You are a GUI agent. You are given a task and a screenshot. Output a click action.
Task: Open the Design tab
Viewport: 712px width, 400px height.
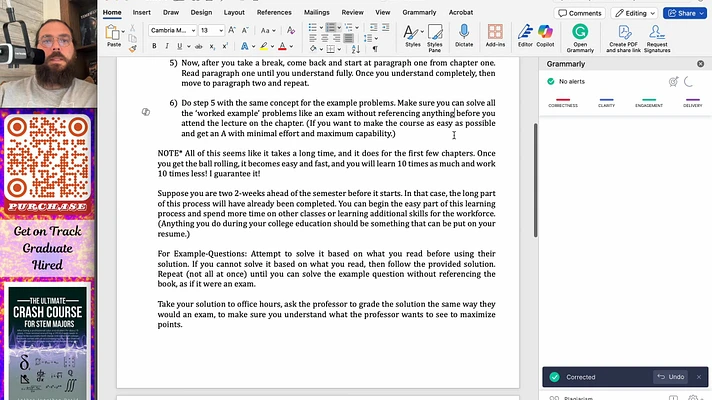click(201, 12)
